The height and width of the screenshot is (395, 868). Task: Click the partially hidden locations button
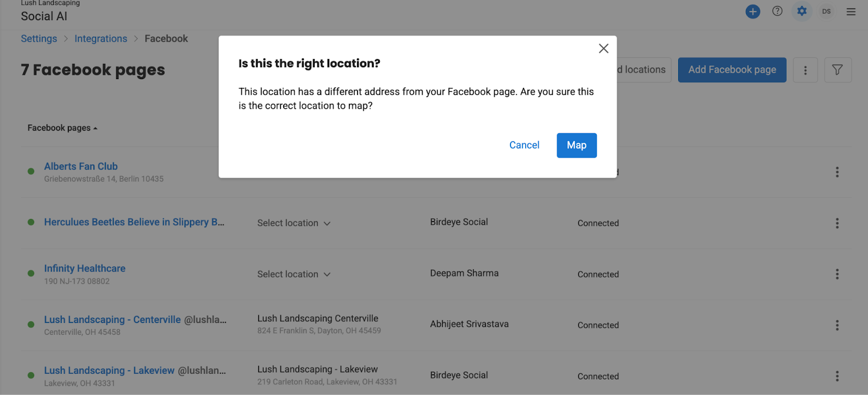coord(643,70)
